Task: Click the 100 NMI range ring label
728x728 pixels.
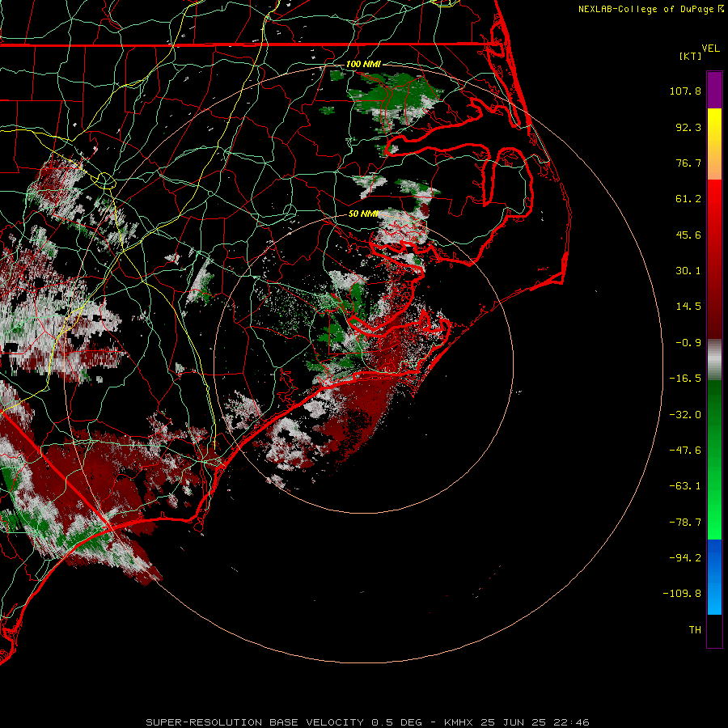Action: coord(363,64)
